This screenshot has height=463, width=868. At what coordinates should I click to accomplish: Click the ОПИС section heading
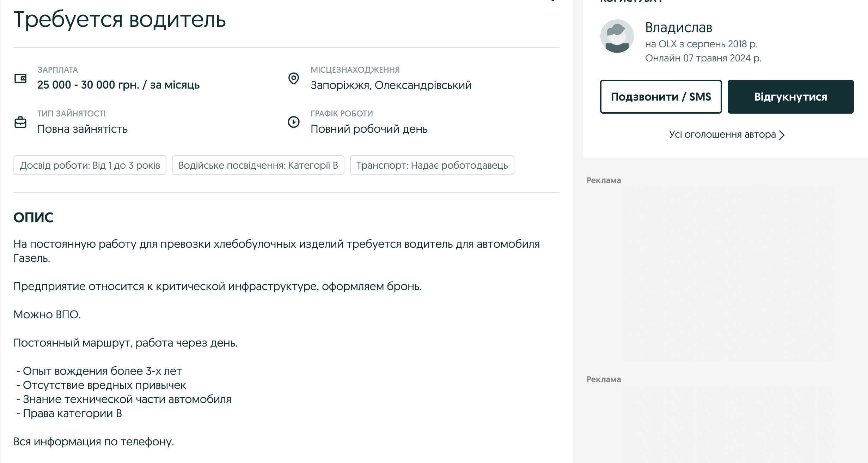click(33, 217)
